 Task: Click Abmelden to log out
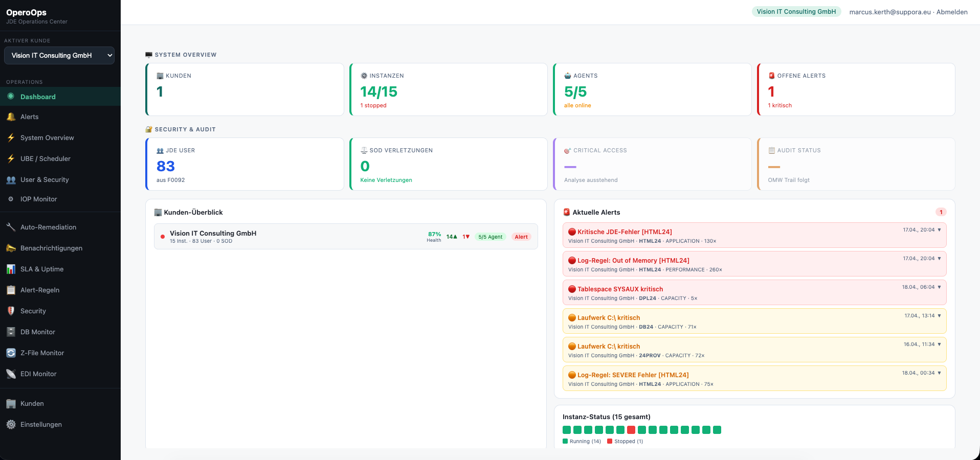[952, 12]
